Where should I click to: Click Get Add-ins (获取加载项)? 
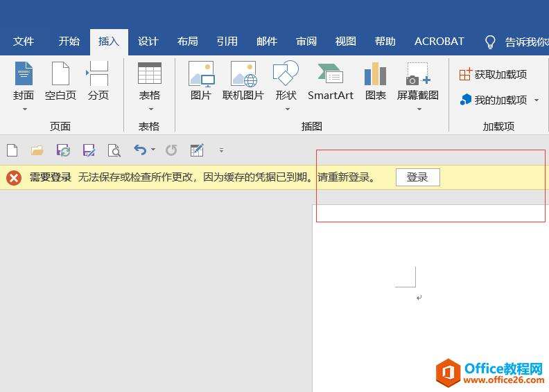pyautogui.click(x=494, y=74)
